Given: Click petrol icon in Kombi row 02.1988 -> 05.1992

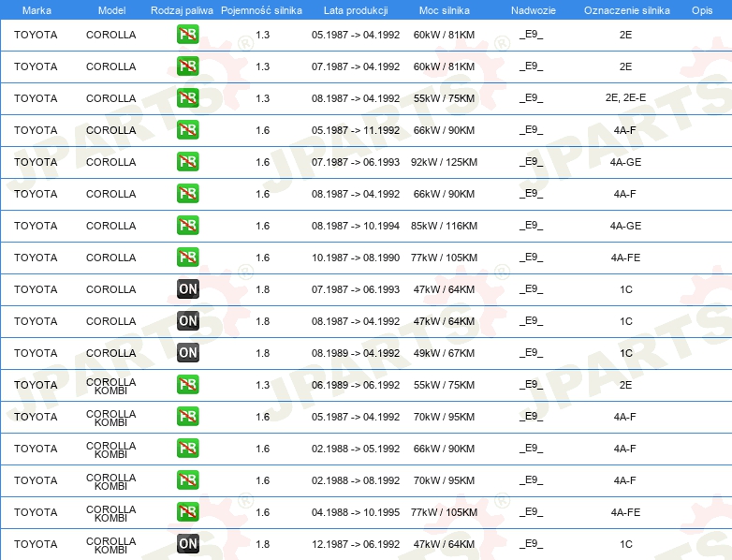Looking at the screenshot, I should click(187, 449).
